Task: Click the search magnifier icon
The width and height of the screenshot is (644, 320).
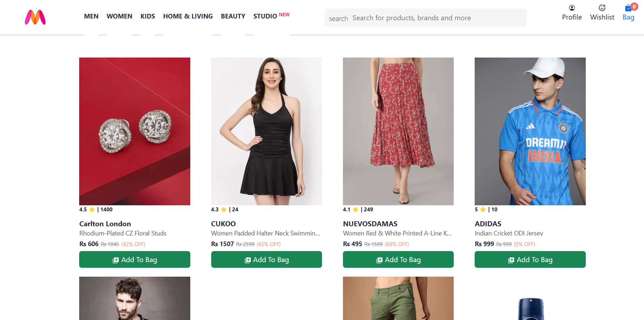Action: [x=338, y=18]
